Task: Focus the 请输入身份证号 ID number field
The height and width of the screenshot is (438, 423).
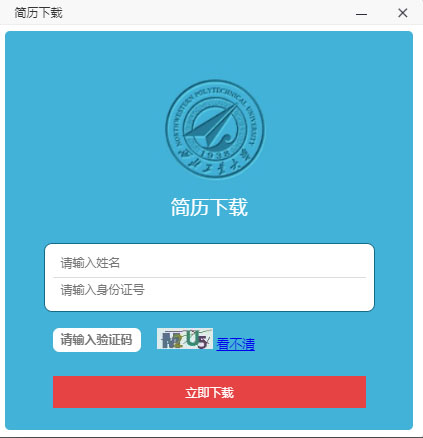Action: 210,290
